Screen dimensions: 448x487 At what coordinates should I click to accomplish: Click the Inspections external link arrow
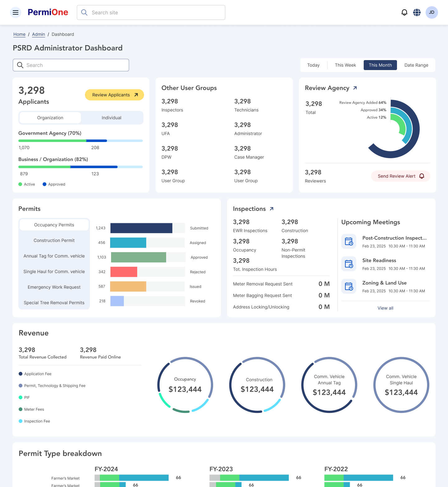pos(272,209)
